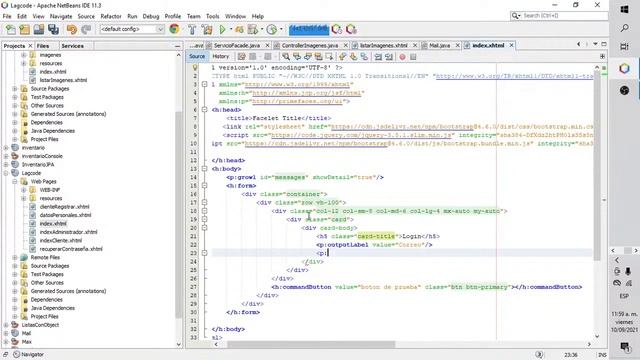The width and height of the screenshot is (640, 360).
Task: Click the Chrome browser selector icon
Action: [174, 29]
